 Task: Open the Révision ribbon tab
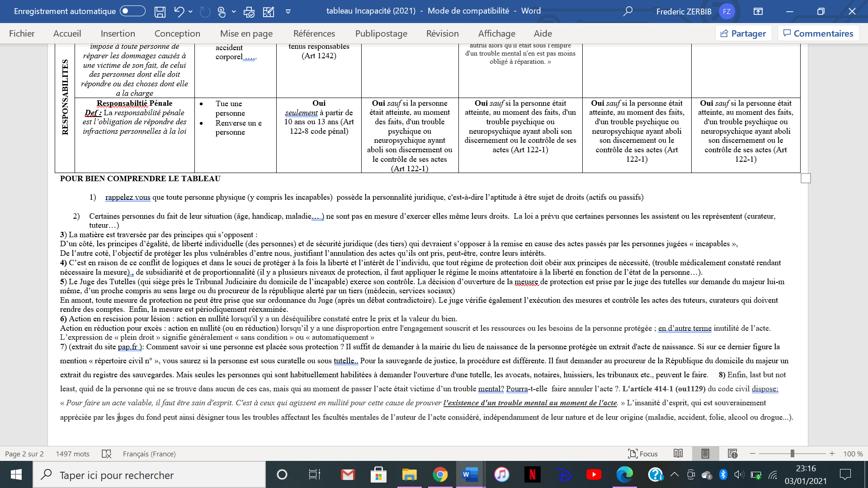pyautogui.click(x=443, y=33)
